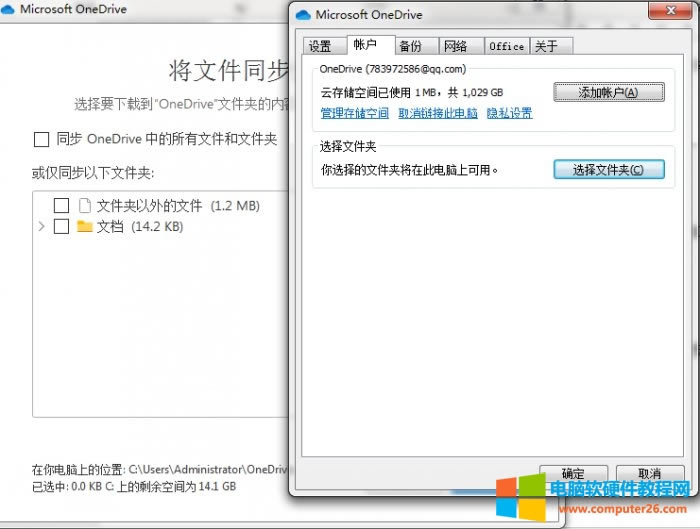Viewport: 700px width, 529px height.
Task: Open the 隐私设置 link
Action: [509, 113]
